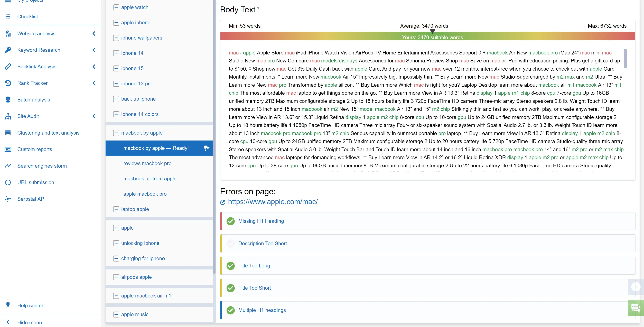
Task: Expand the Website analysis submenu chevron
Action: 94,33
